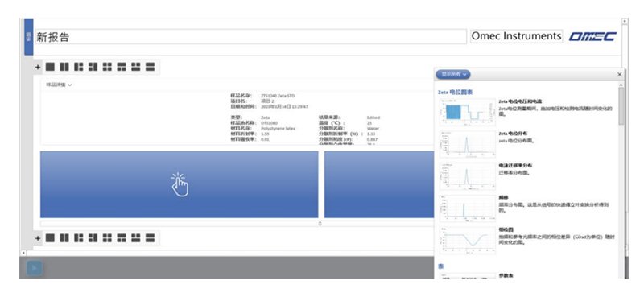
Task: Choose single-pane layout in lower layout toolbar
Action: coord(50,238)
